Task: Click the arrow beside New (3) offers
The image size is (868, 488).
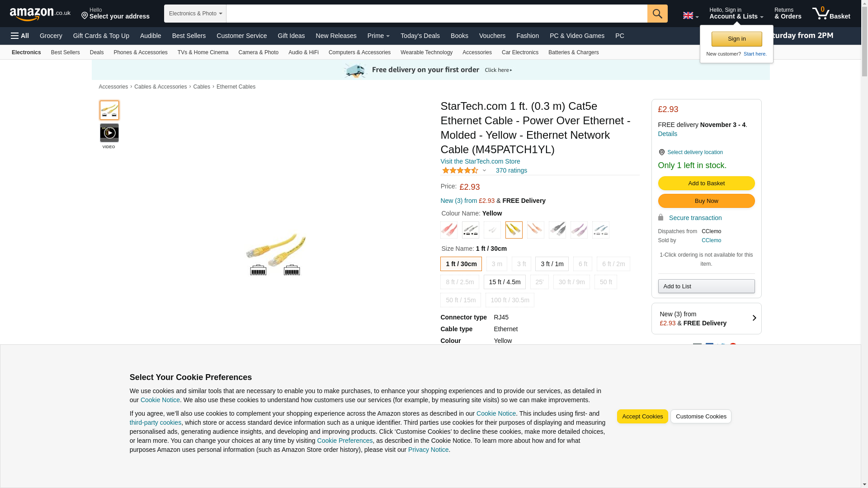Action: [x=754, y=318]
